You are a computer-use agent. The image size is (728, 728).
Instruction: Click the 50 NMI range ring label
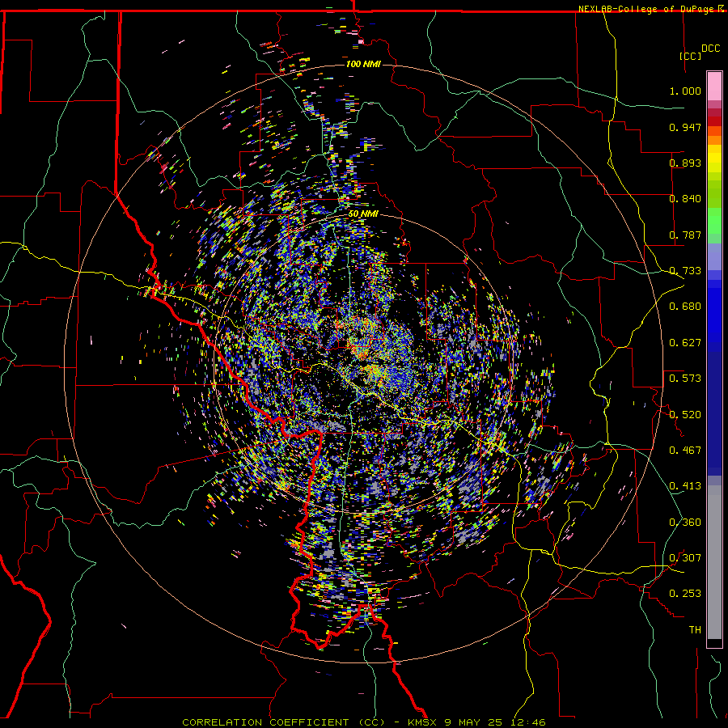coord(363,214)
